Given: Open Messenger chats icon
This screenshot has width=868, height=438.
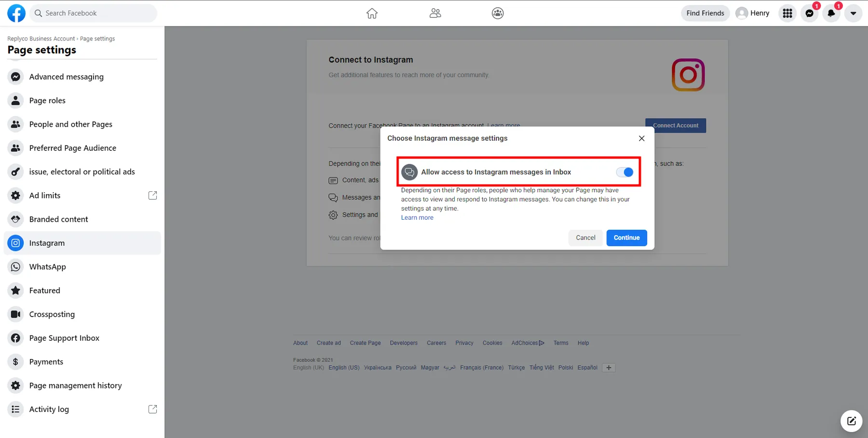Looking at the screenshot, I should (810, 13).
